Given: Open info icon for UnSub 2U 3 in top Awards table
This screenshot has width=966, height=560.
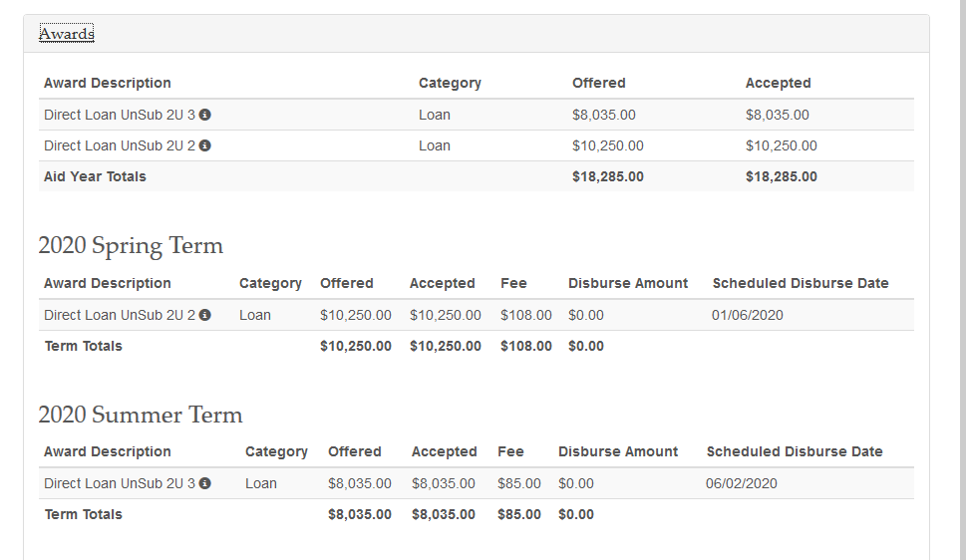Looking at the screenshot, I should [x=205, y=115].
